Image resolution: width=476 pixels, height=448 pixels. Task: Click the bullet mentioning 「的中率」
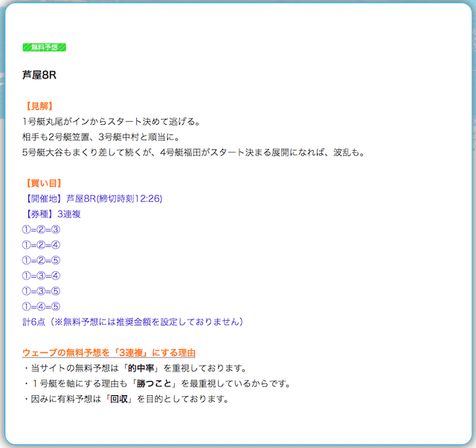tap(135, 369)
